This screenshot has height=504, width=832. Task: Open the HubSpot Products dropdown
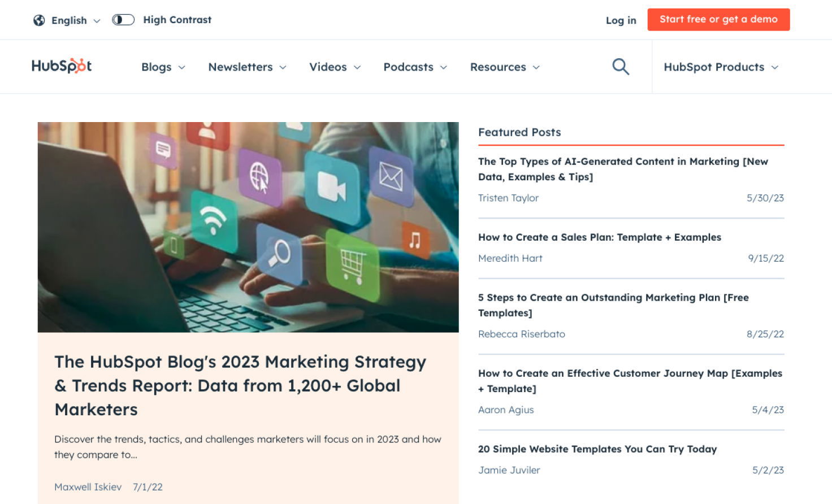(721, 67)
